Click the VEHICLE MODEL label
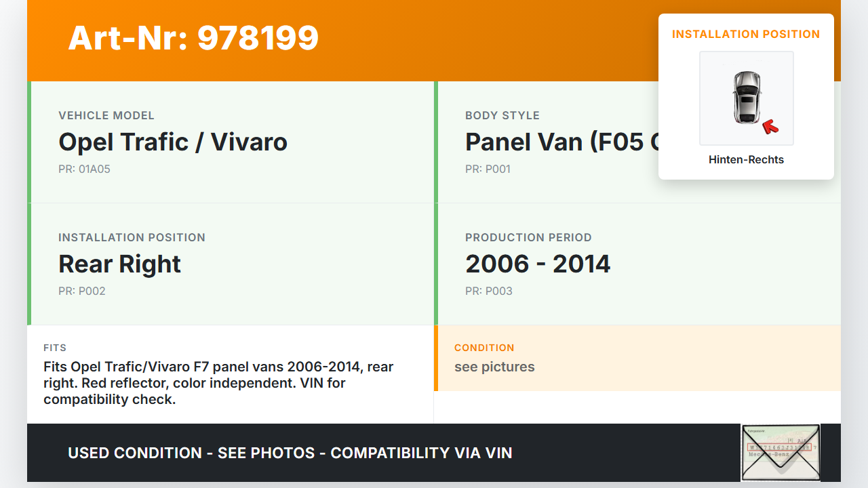Viewport: 868px width, 488px height. click(x=106, y=116)
